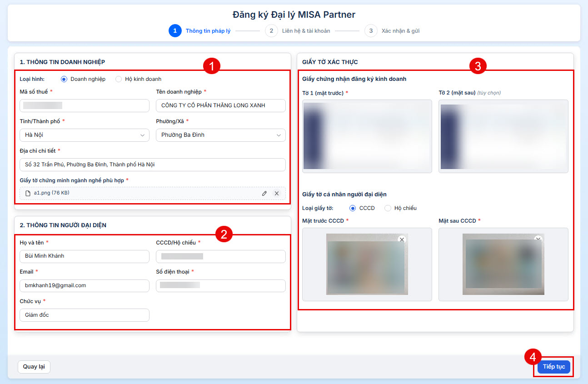Click the Quay lại button
588x384 pixels.
(34, 367)
